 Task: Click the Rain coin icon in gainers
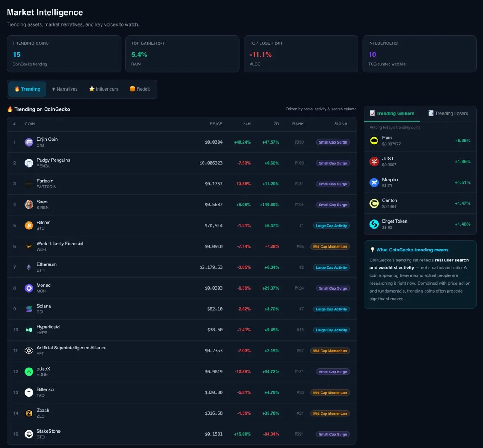click(x=374, y=141)
